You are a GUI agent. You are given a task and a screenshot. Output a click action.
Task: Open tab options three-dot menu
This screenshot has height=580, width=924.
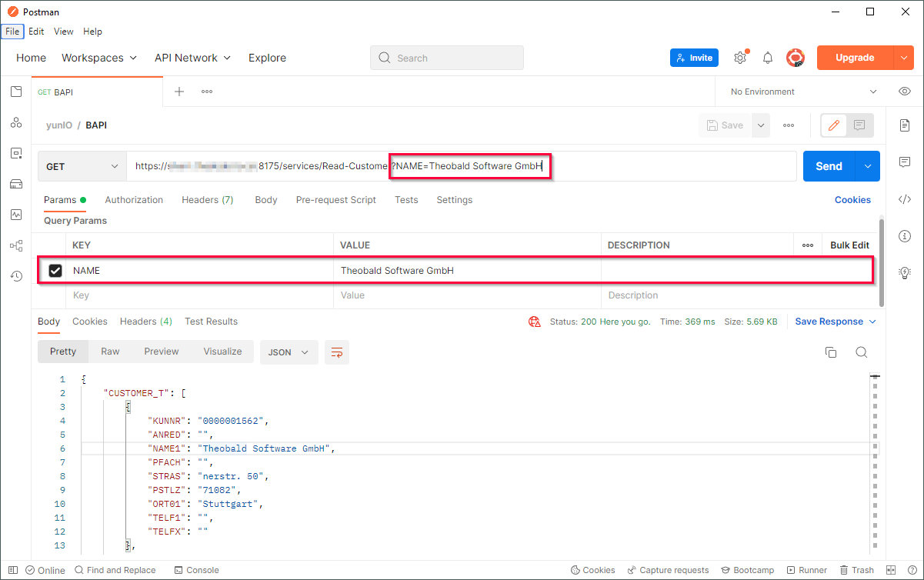tap(207, 92)
